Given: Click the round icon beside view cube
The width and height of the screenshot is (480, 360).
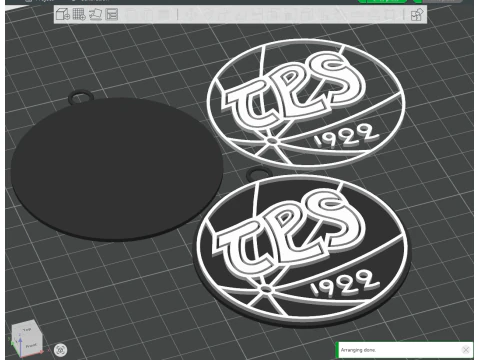Looking at the screenshot, I should tap(60, 350).
